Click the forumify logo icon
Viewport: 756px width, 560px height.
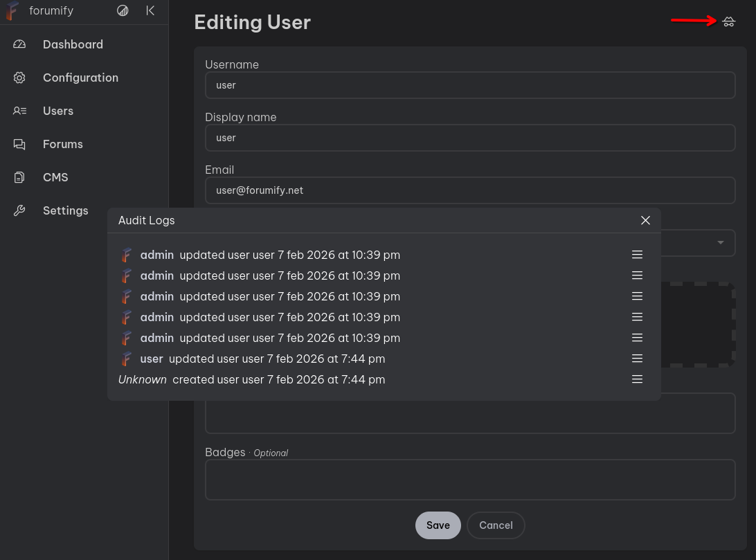tap(12, 11)
